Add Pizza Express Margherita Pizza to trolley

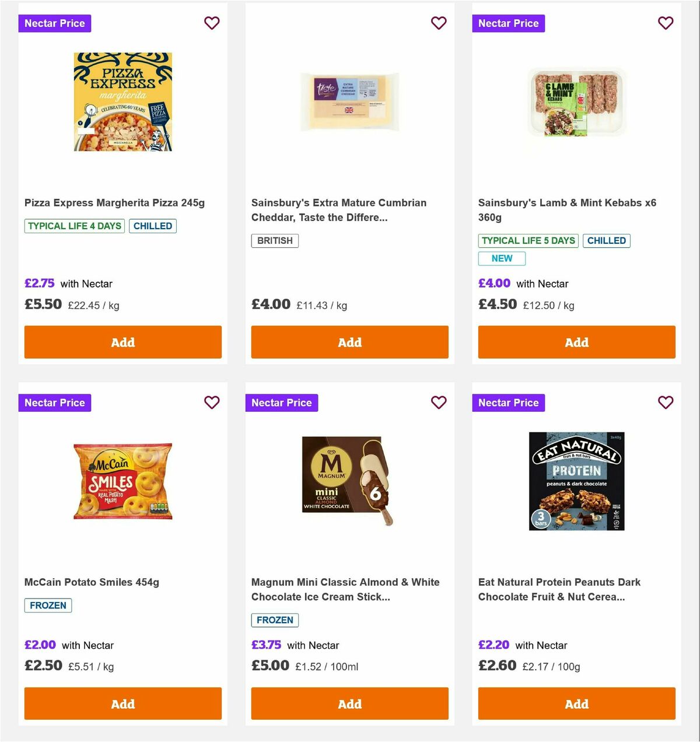[x=123, y=342]
